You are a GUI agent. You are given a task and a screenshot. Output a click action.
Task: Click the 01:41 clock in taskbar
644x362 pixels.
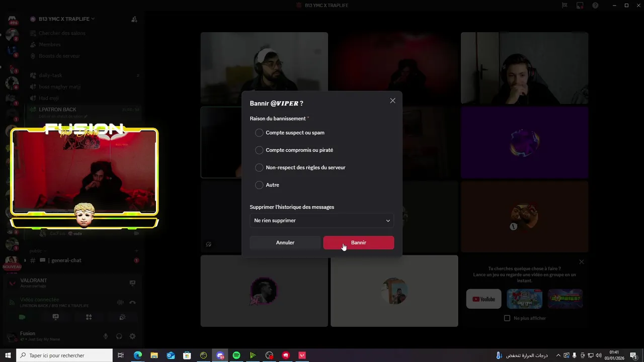(614, 355)
